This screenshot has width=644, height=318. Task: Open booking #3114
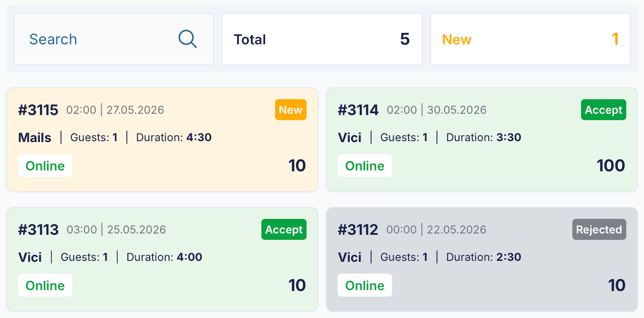coord(482,140)
